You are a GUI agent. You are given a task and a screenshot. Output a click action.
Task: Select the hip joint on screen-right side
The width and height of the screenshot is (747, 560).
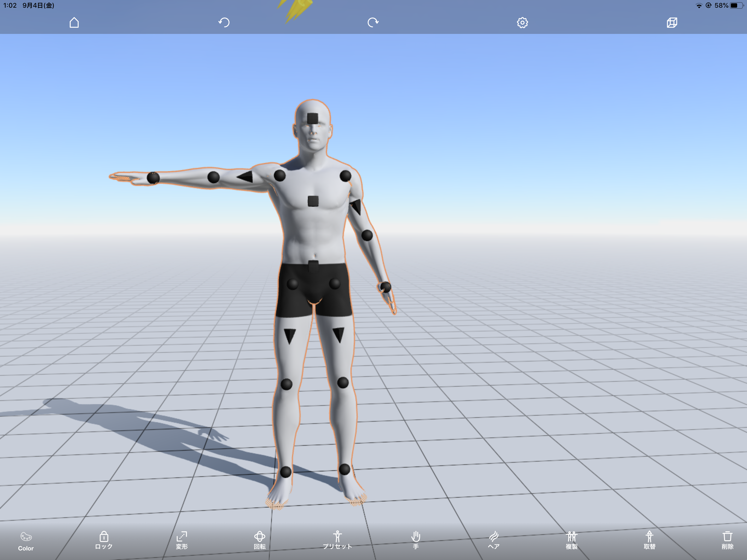click(335, 284)
